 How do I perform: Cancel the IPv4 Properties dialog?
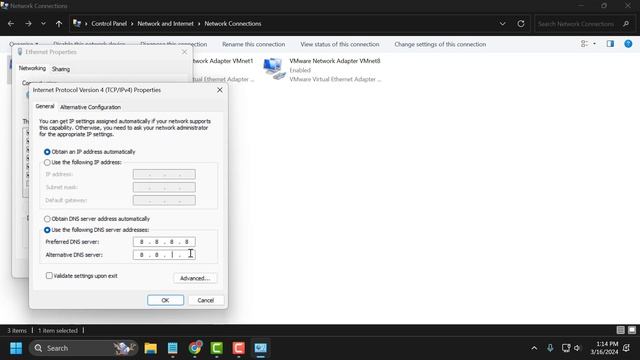coord(206,300)
